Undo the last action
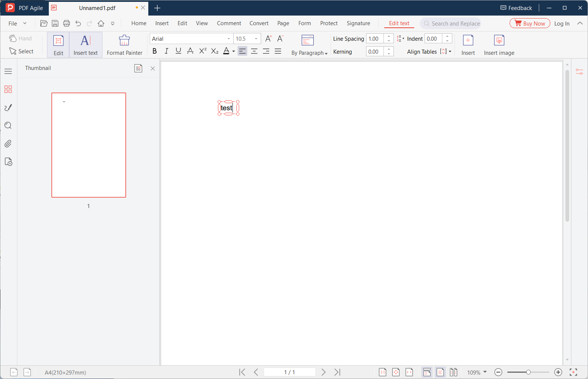This screenshot has width=588, height=379. [x=78, y=23]
